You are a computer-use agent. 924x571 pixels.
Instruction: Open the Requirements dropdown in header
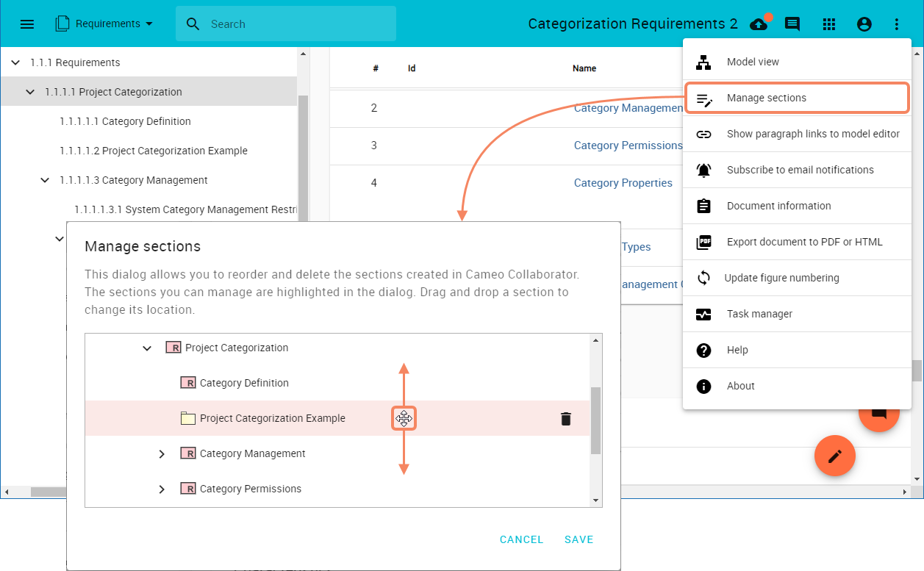click(104, 24)
